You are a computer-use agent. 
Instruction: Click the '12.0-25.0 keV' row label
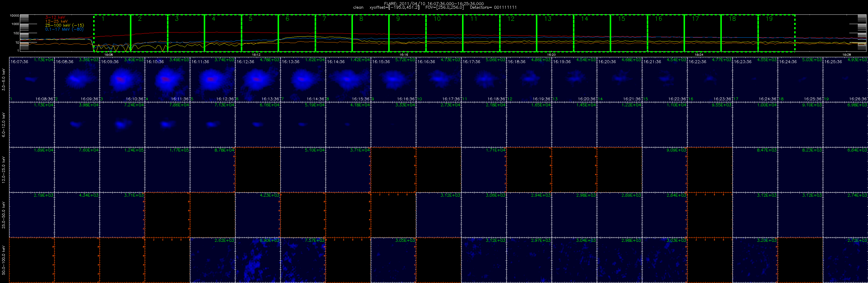[x=4, y=169]
